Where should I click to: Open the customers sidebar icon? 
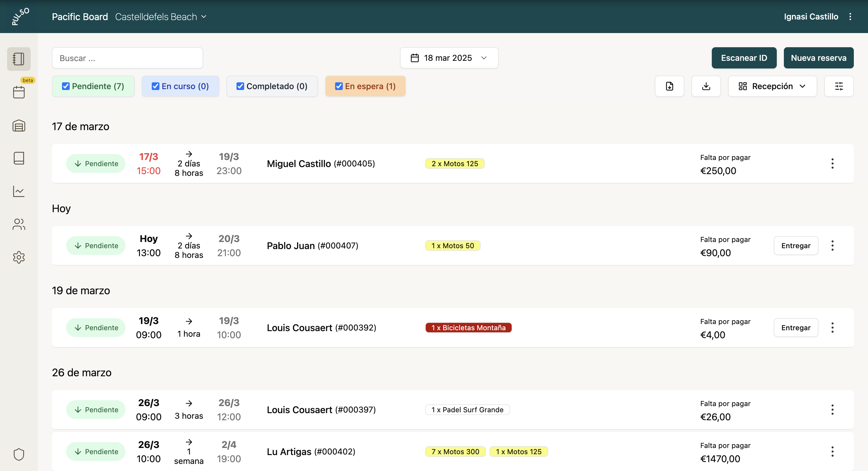point(19,224)
